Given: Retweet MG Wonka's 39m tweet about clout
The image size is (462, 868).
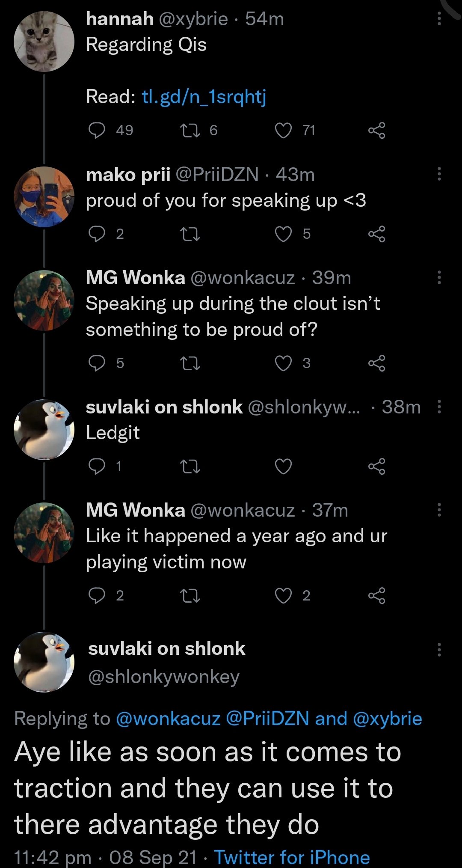Looking at the screenshot, I should 190,363.
